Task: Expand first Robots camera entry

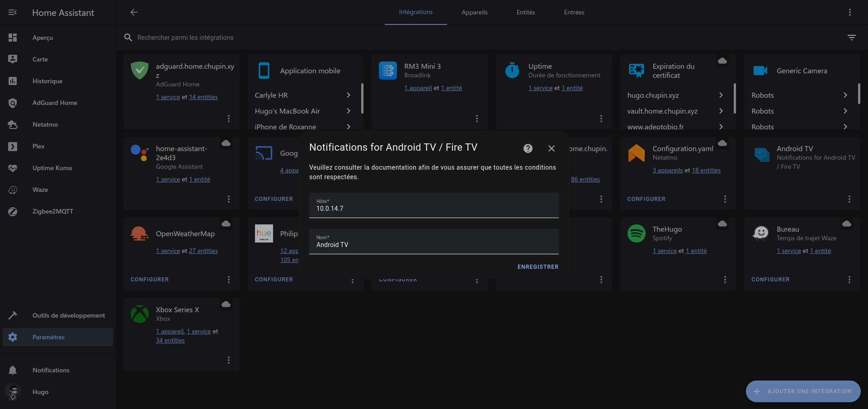Action: click(799, 95)
